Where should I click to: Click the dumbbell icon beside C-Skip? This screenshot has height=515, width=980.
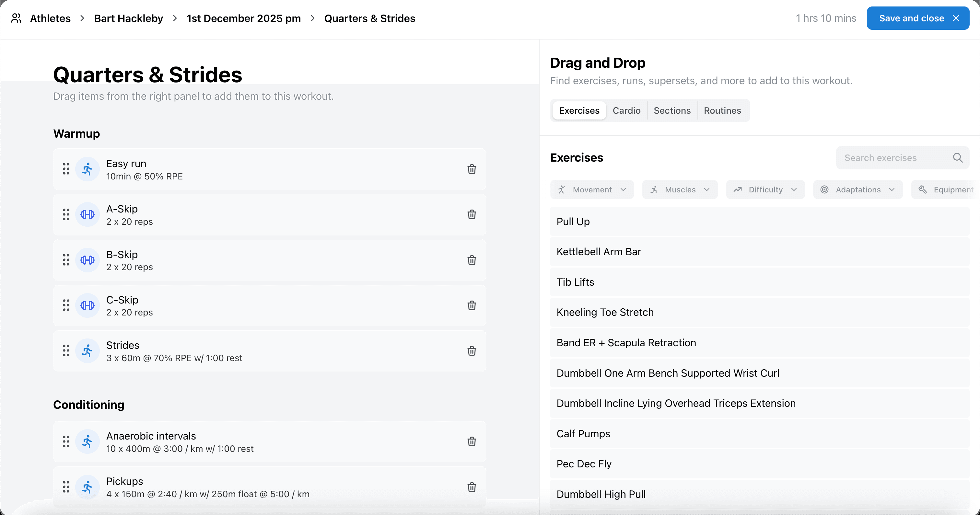pos(87,305)
